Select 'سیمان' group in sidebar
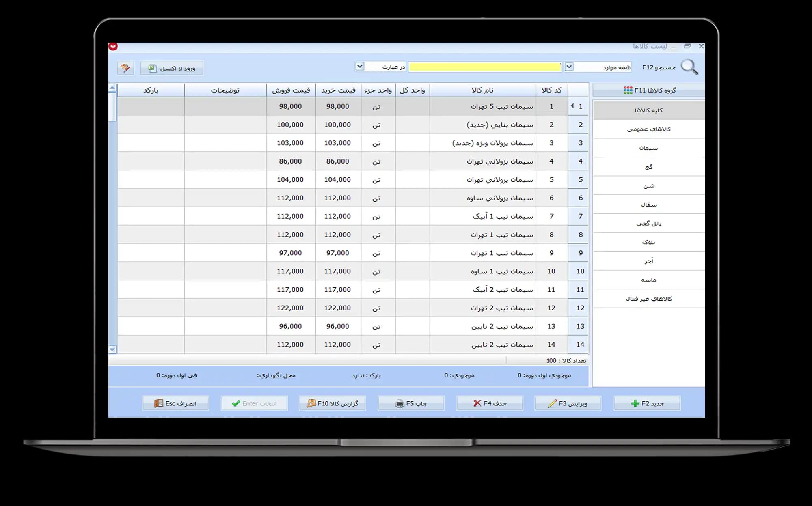The image size is (812, 506). pyautogui.click(x=649, y=148)
